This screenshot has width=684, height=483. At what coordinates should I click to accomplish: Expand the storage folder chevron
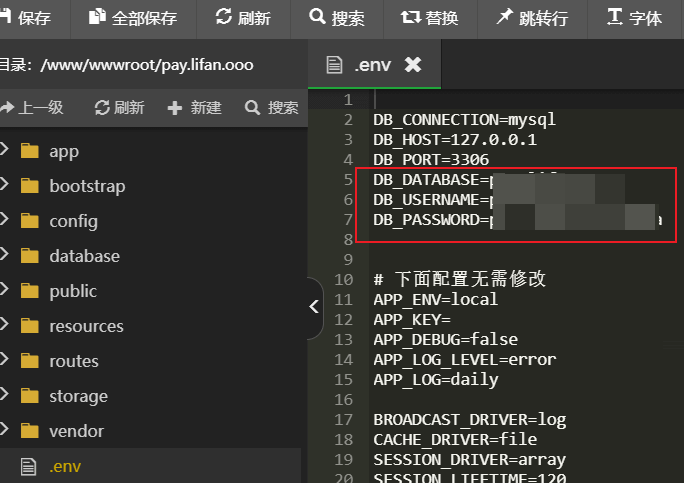(4, 394)
